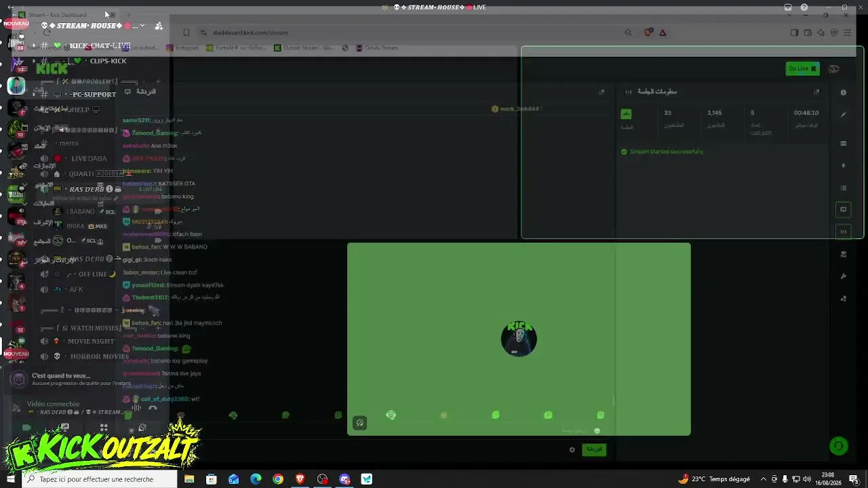Open the info icon in Kick's right sidebar
The width and height of the screenshot is (868, 488).
(x=844, y=92)
